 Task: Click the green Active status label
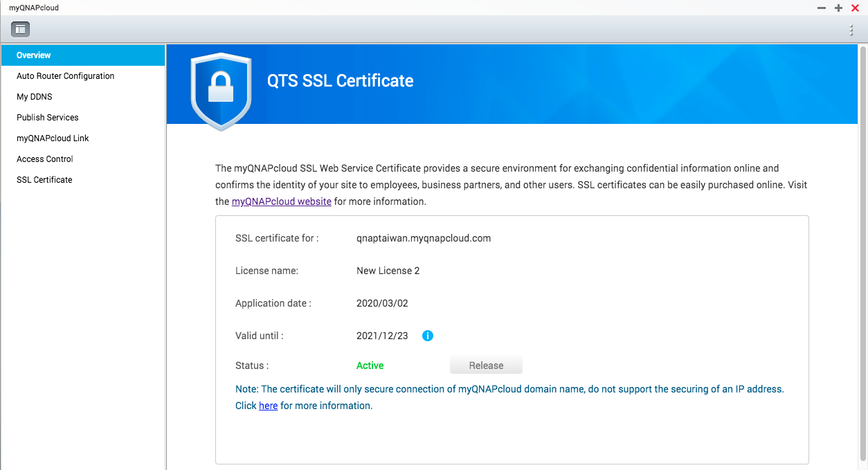tap(370, 365)
